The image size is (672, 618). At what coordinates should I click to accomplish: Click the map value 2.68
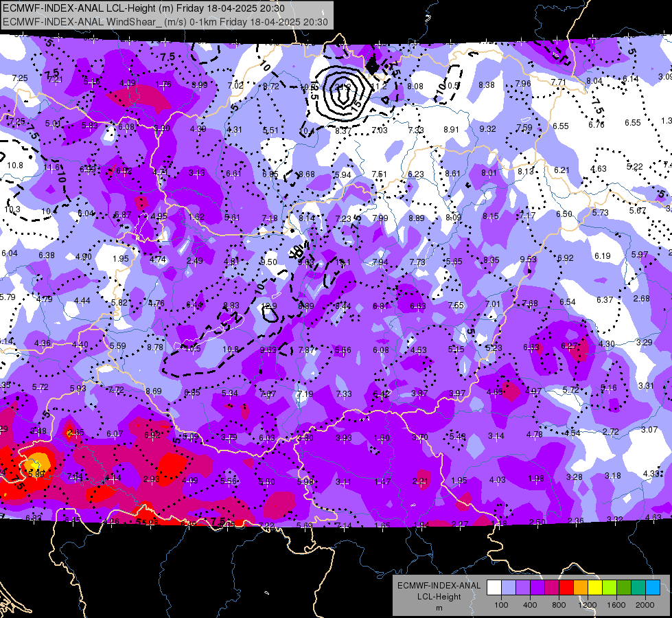642,298
